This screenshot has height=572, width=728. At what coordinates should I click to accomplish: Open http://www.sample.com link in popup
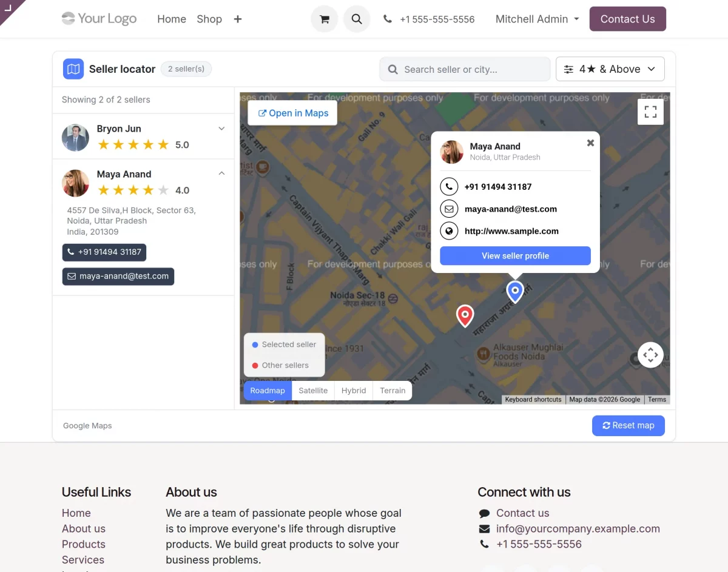point(511,231)
